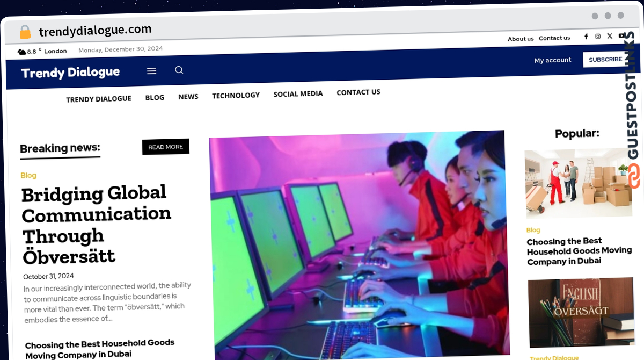Click the article excerpt starting "In our increasingly"
644x360 pixels.
[x=107, y=302]
